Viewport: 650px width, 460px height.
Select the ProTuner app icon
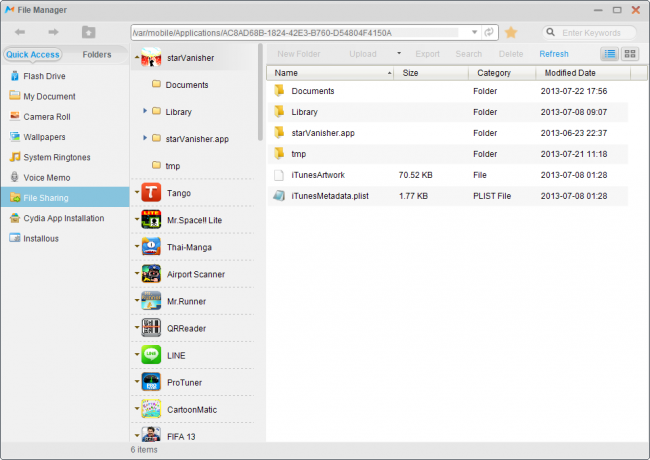point(151,382)
